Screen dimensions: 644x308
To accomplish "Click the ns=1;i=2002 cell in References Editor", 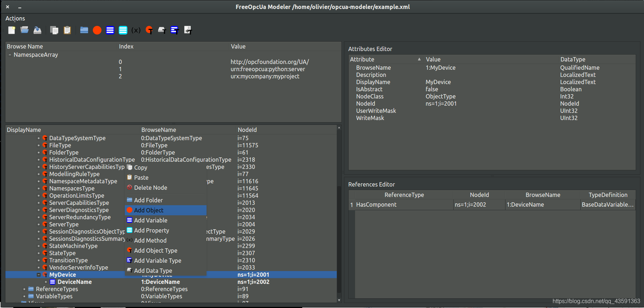I will point(479,204).
